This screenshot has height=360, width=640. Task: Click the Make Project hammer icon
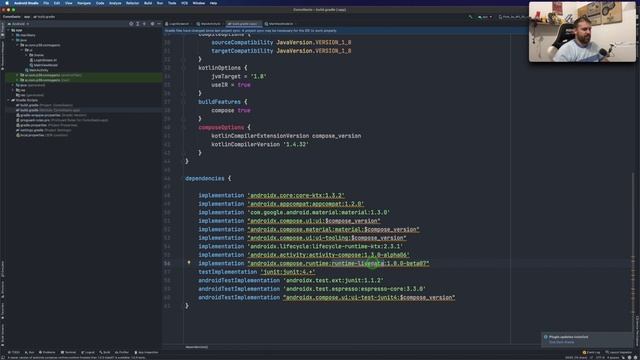tap(471, 17)
